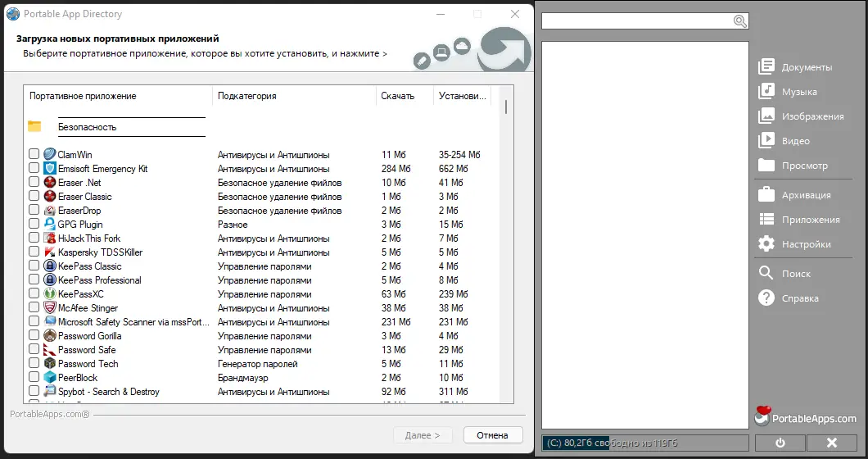This screenshot has width=868, height=459.
Task: Click the PortableApps.com logo
Action: pyautogui.click(x=806, y=416)
